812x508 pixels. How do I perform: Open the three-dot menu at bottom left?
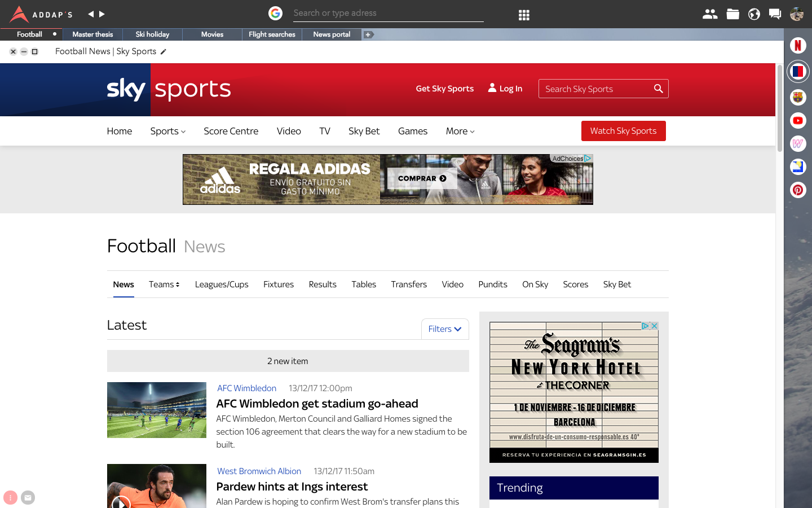pos(10,498)
